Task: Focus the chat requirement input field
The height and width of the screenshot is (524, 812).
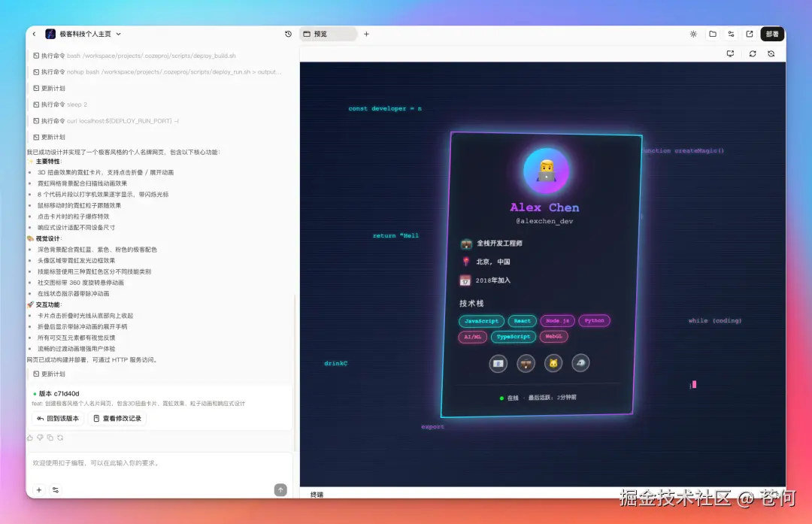Action: point(159,463)
